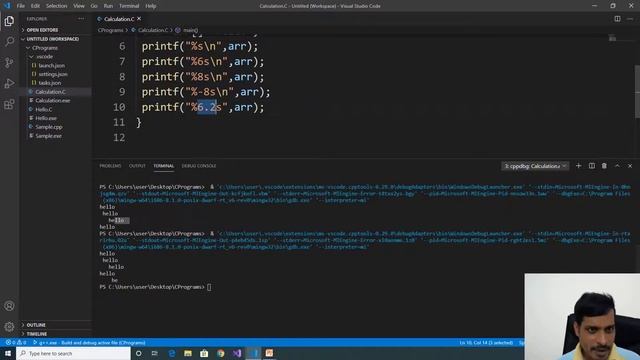Open the Run menu
Viewport: 640px width, 360px height.
[108, 6]
